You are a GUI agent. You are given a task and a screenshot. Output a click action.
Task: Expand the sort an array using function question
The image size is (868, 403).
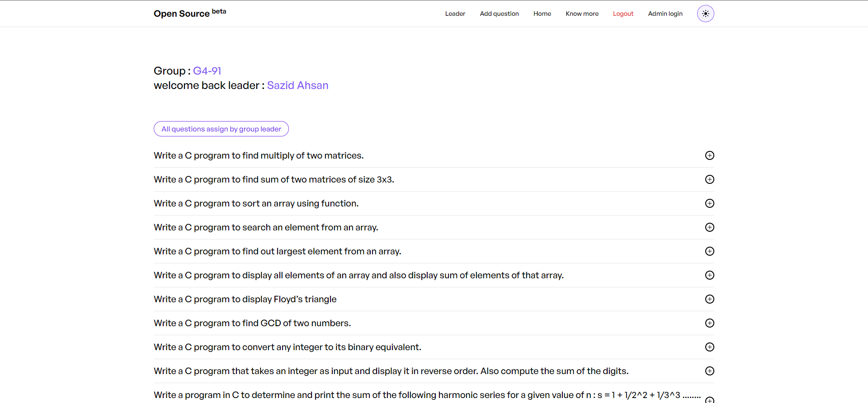(x=710, y=203)
